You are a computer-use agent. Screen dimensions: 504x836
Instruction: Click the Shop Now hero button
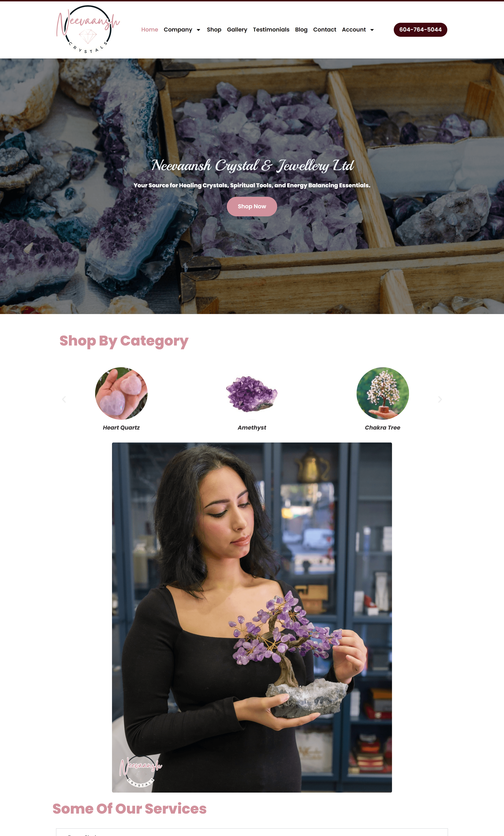pos(252,206)
